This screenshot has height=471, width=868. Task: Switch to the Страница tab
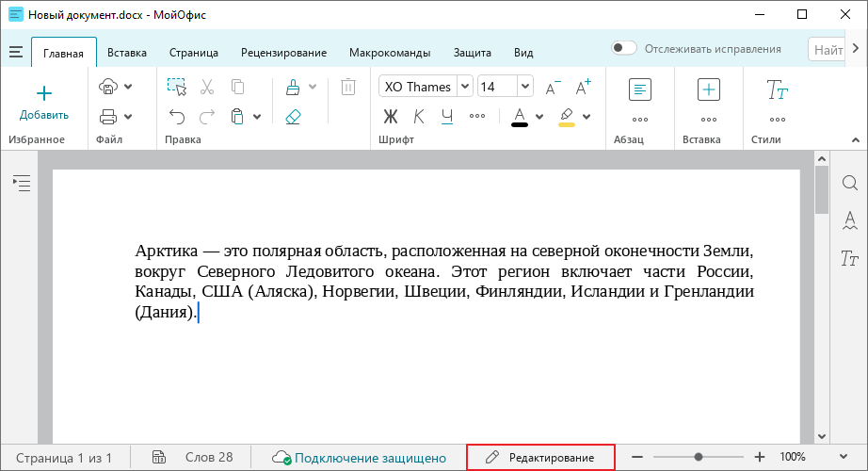(x=194, y=53)
